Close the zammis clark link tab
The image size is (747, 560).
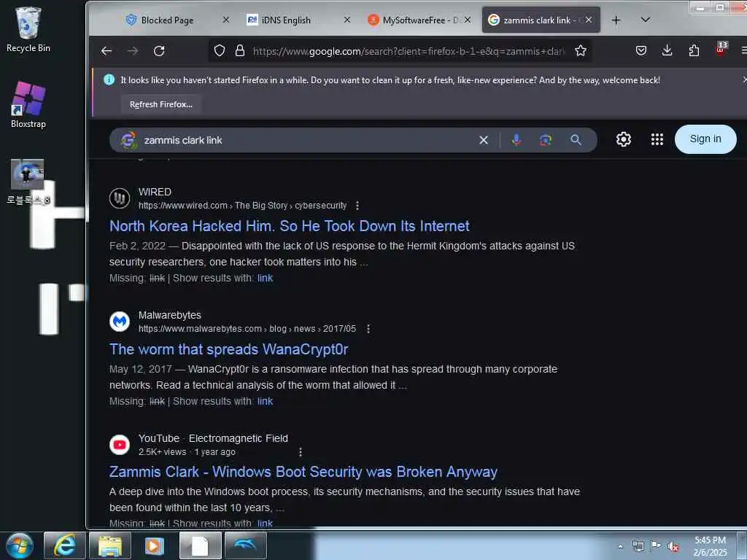[589, 20]
